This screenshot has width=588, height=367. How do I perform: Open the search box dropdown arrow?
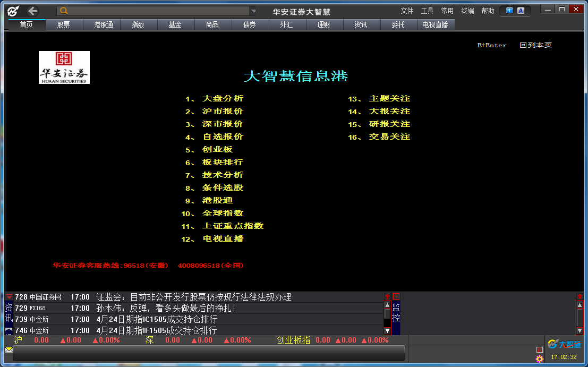tap(253, 11)
